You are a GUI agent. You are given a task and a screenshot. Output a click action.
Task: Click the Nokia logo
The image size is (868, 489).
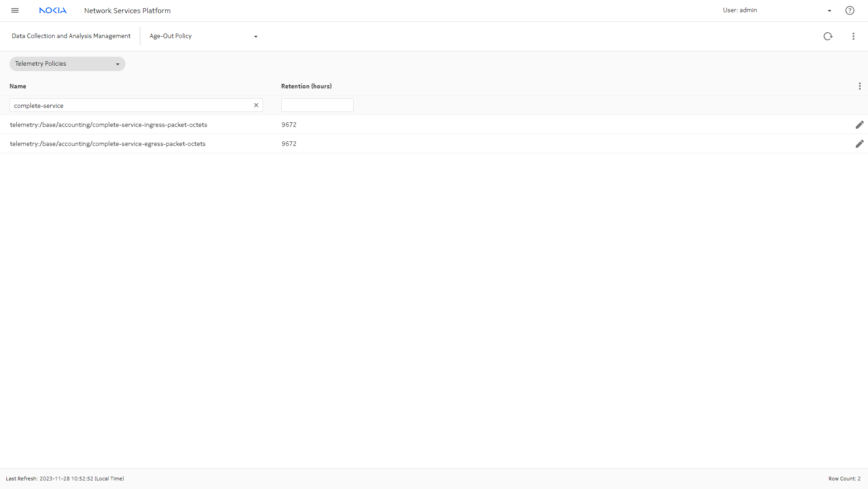coord(53,10)
